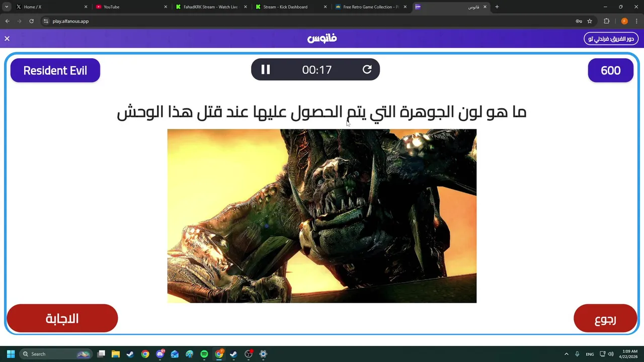
Task: Open the password manager key icon
Action: coord(579,21)
